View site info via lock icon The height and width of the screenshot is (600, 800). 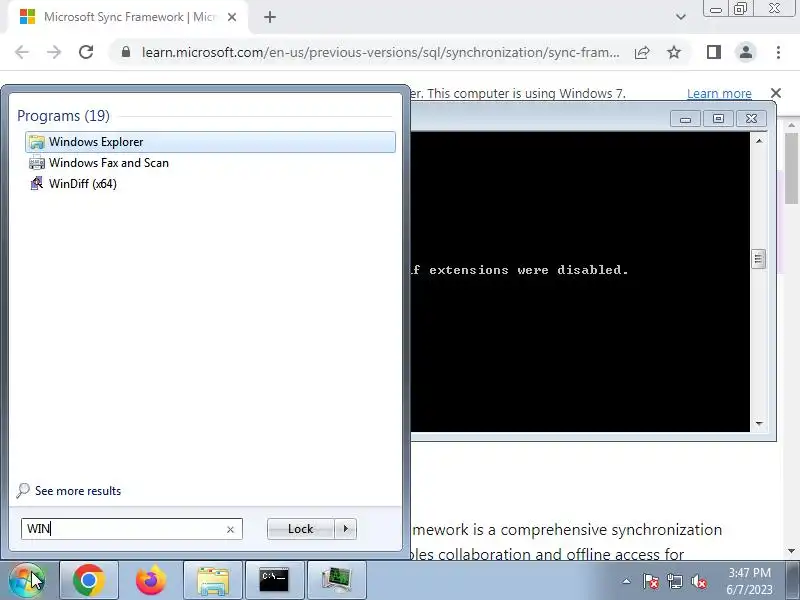[x=126, y=52]
